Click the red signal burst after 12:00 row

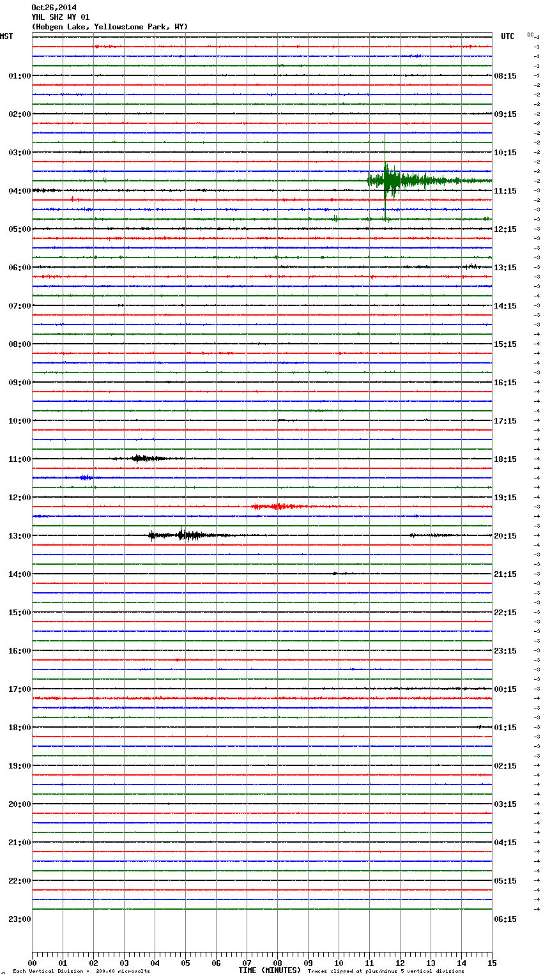tap(278, 507)
